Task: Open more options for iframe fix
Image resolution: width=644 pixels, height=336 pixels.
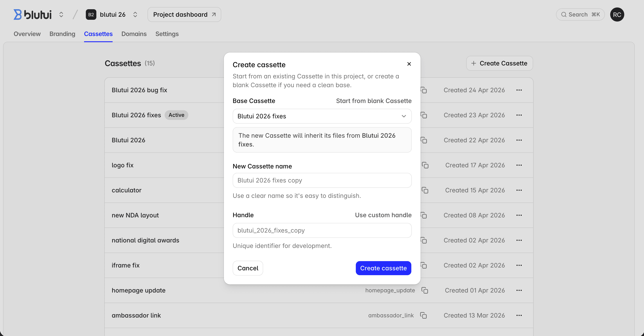Action: tap(519, 265)
